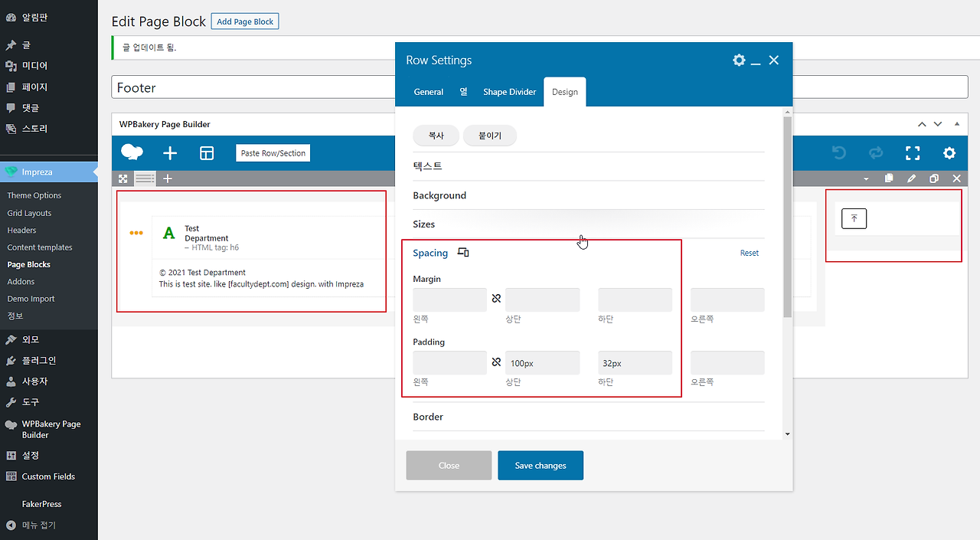Close the Row Settings panel X
Screen dimensions: 980x540
[774, 60]
